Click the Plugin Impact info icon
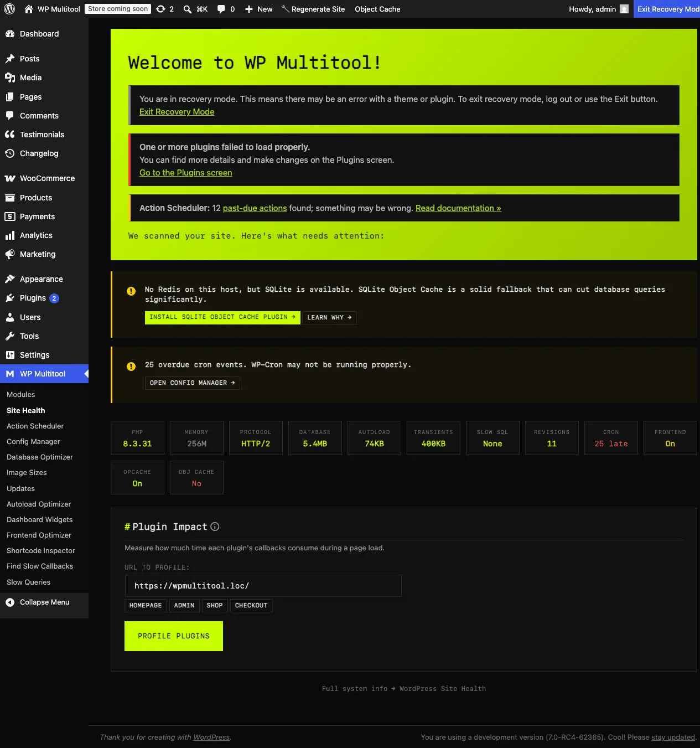 215,527
